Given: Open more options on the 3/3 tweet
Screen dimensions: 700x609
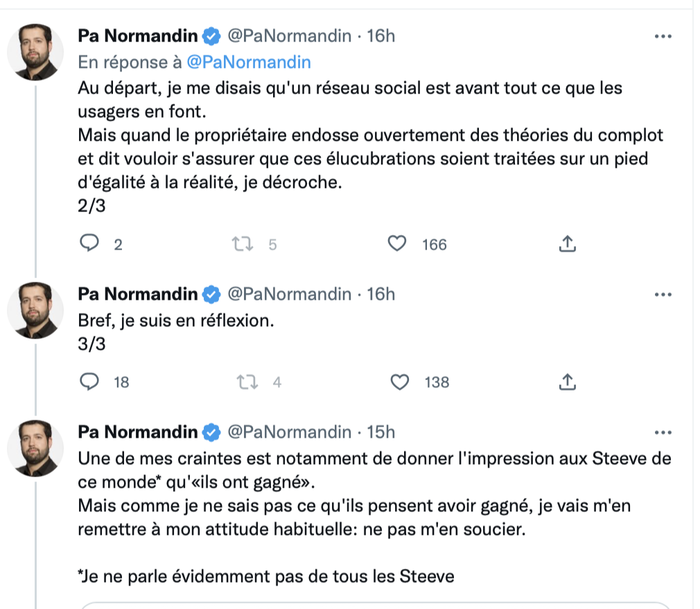Looking at the screenshot, I should [x=663, y=295].
